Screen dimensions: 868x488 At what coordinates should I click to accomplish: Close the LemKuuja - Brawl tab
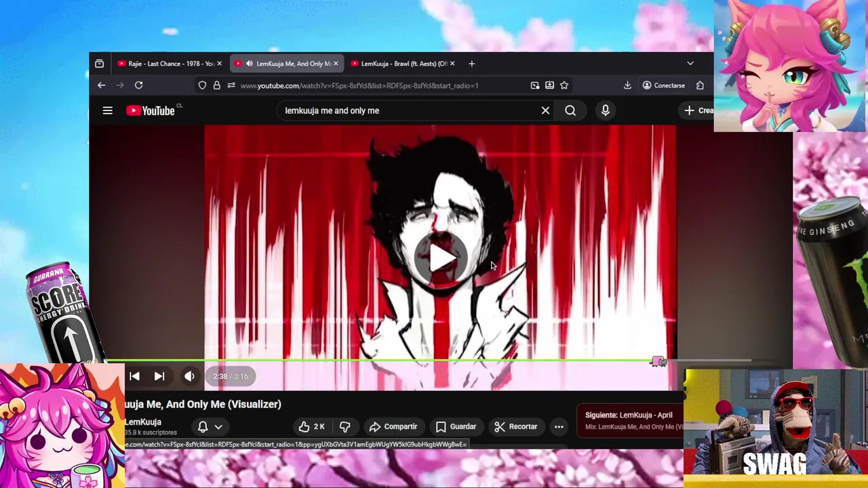[x=452, y=64]
